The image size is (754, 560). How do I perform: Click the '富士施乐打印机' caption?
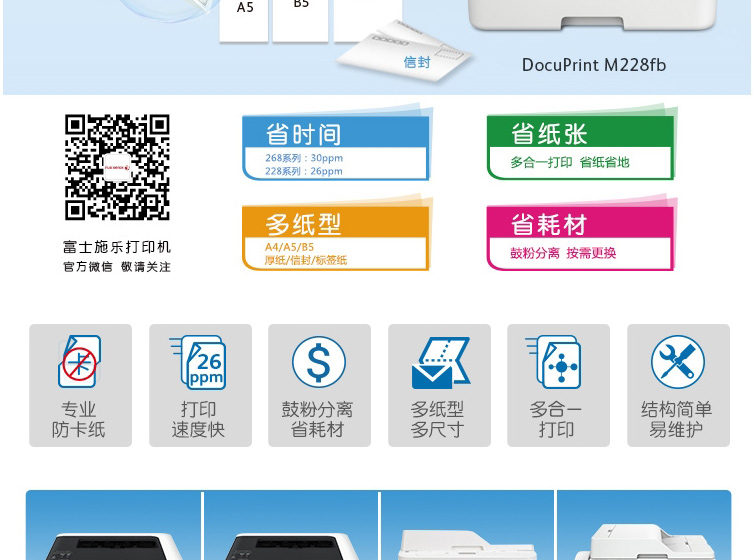pos(117,247)
